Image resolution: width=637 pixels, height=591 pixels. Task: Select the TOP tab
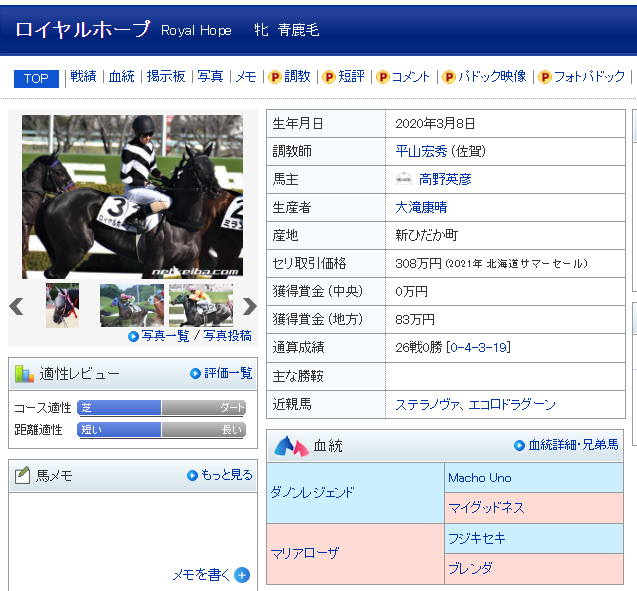click(36, 78)
